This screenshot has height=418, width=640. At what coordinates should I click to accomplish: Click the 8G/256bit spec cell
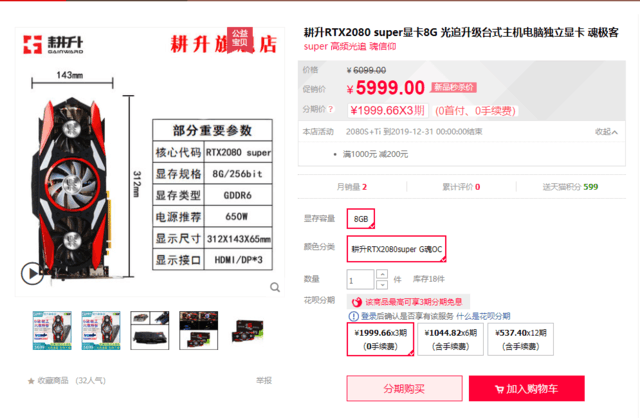[x=238, y=174]
